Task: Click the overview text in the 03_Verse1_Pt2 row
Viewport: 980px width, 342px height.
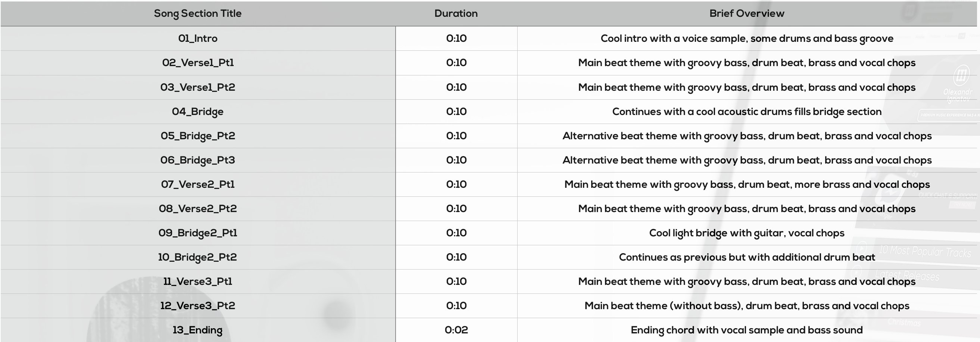Action: click(x=747, y=87)
